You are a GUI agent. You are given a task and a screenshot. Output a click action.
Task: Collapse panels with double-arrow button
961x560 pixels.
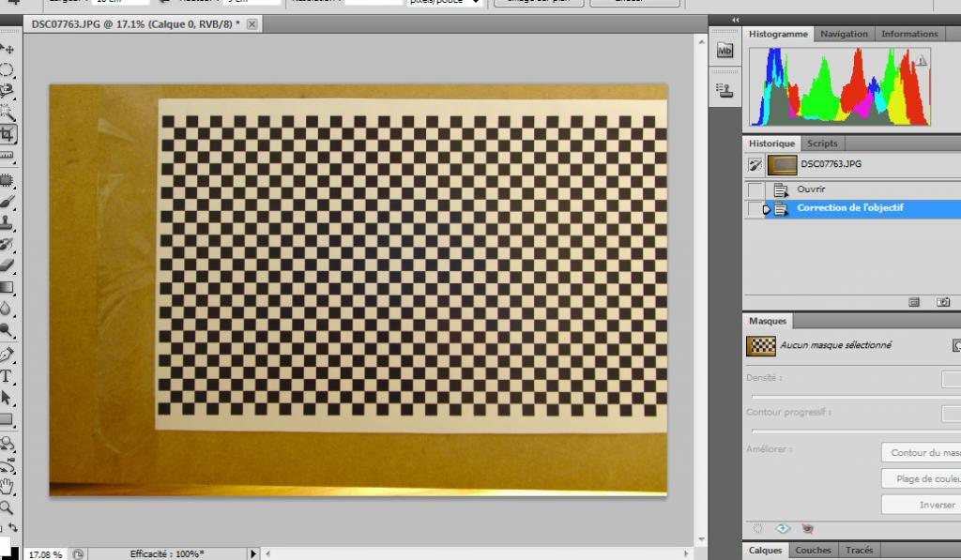(736, 21)
